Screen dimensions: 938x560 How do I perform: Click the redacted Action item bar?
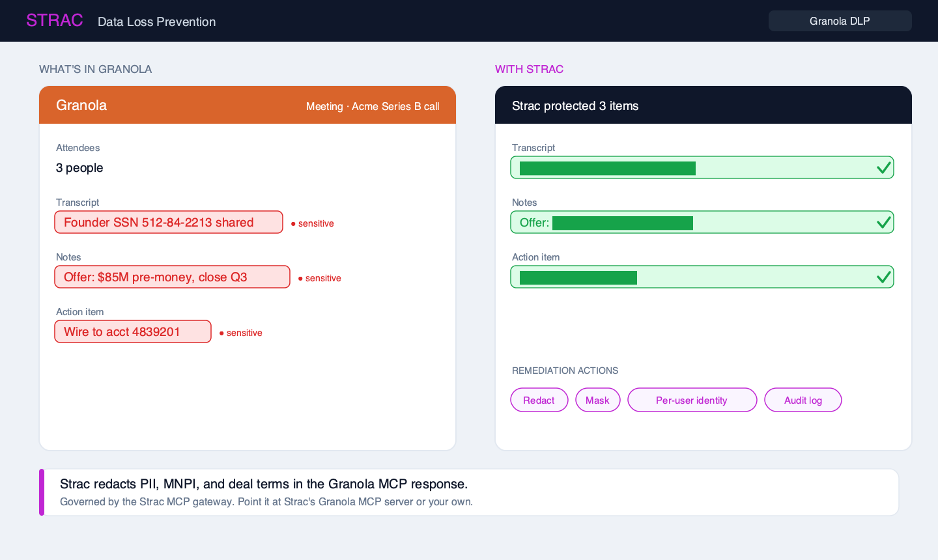click(578, 277)
